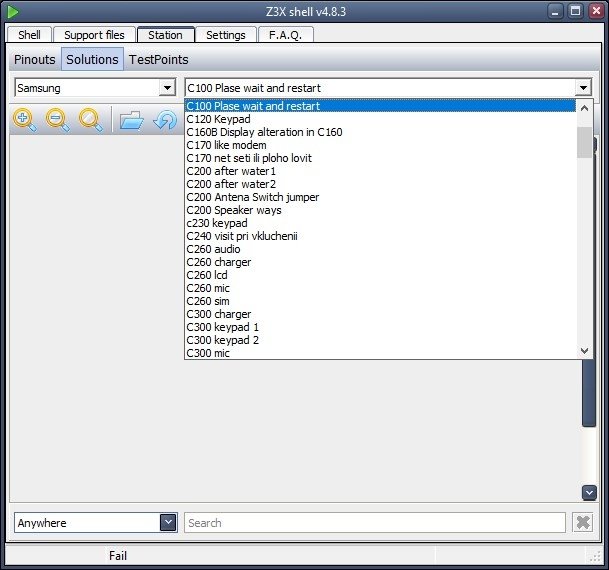Click the zoom in magnifier icon
This screenshot has height=570, width=609.
[24, 120]
